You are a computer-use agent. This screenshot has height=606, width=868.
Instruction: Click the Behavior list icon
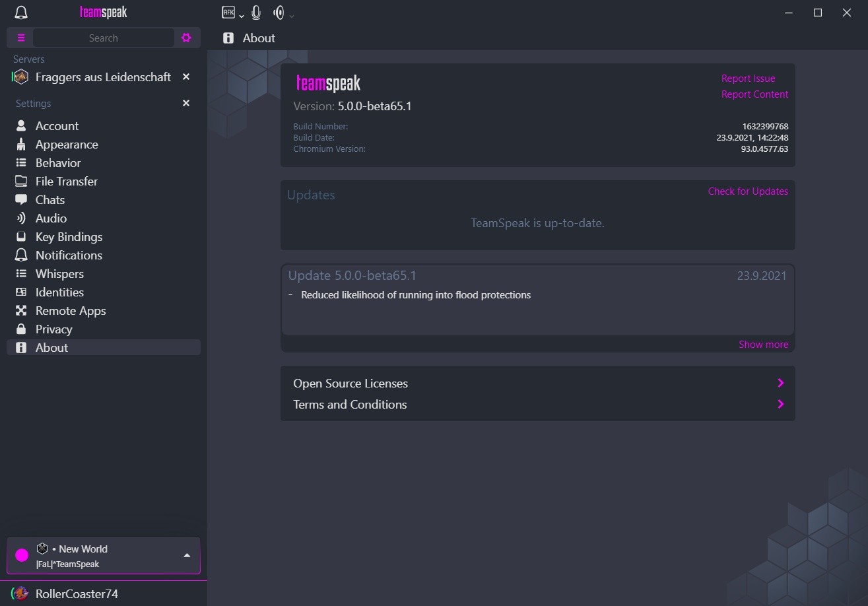pyautogui.click(x=21, y=162)
